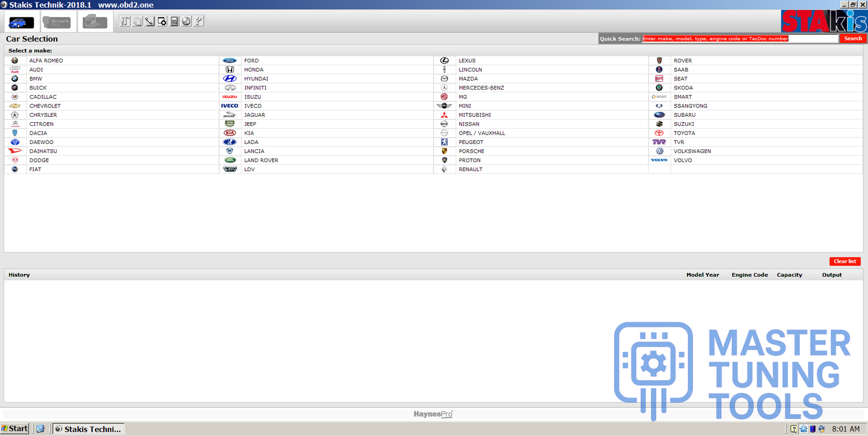868x436 pixels.
Task: Click the Search button
Action: point(853,39)
